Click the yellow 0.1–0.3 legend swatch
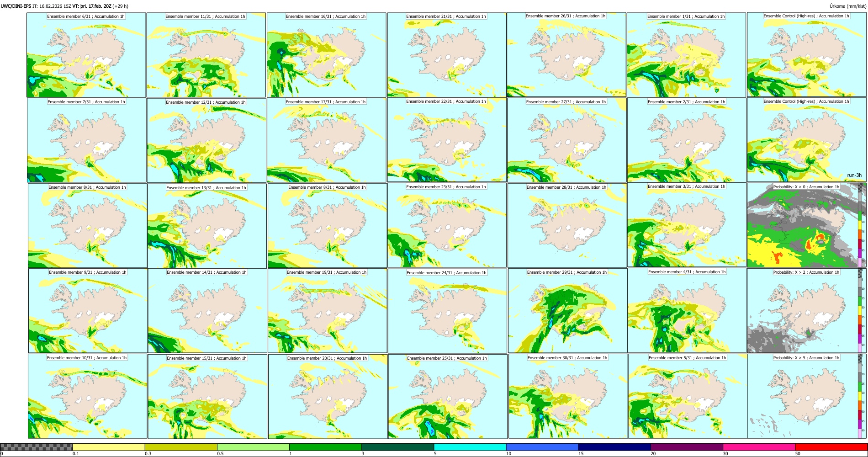 tap(109, 447)
